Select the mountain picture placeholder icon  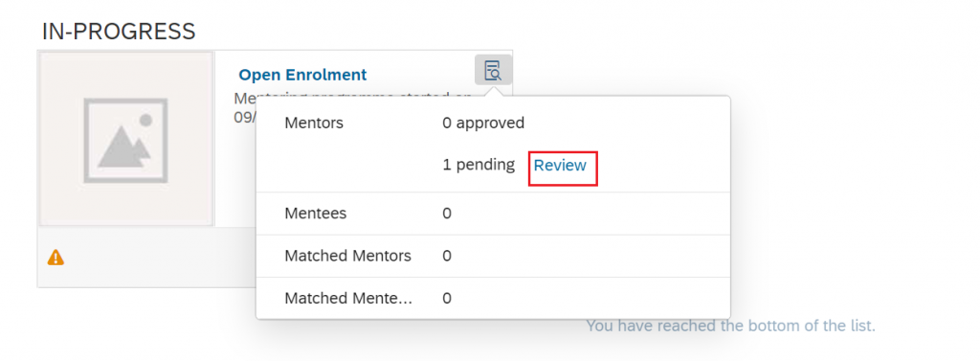point(125,140)
